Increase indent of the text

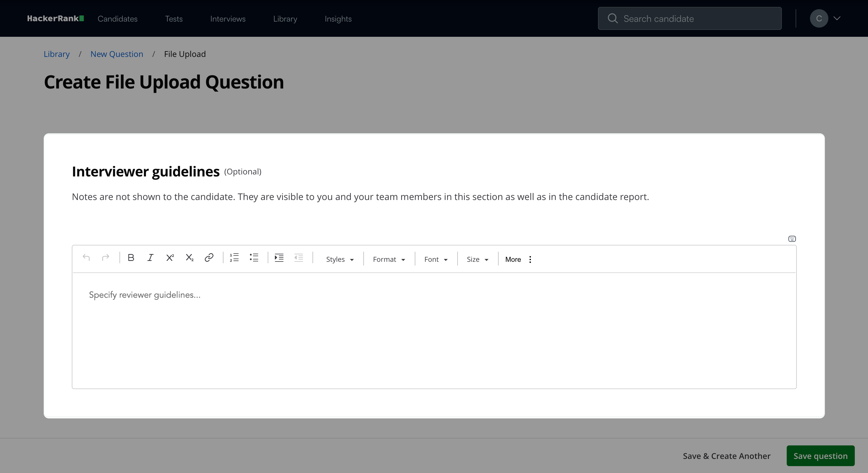(279, 258)
